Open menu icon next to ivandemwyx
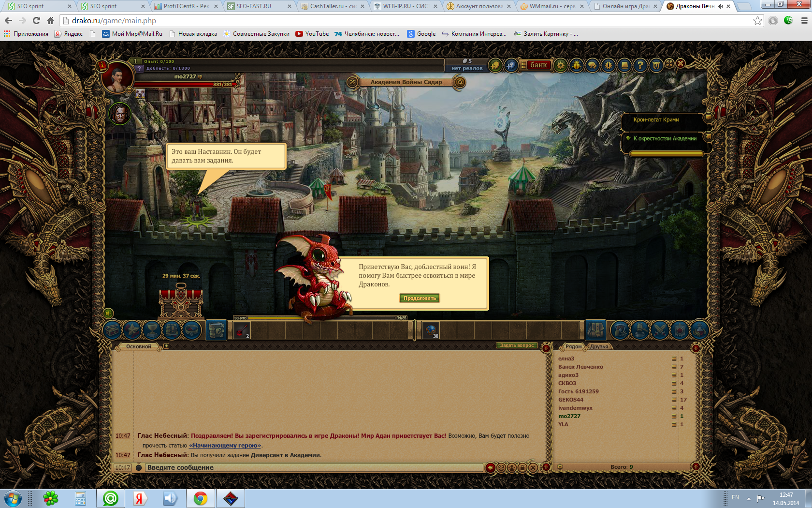The image size is (812, 508). click(674, 408)
